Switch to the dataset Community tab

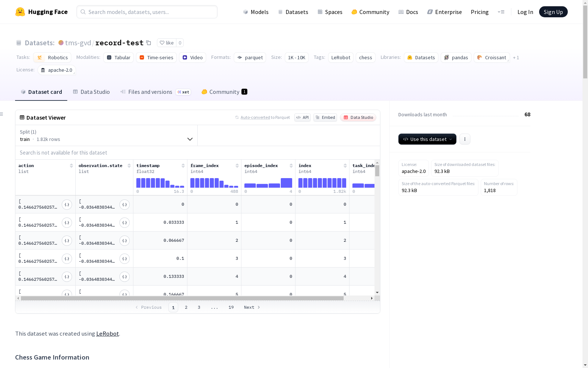[x=224, y=92]
